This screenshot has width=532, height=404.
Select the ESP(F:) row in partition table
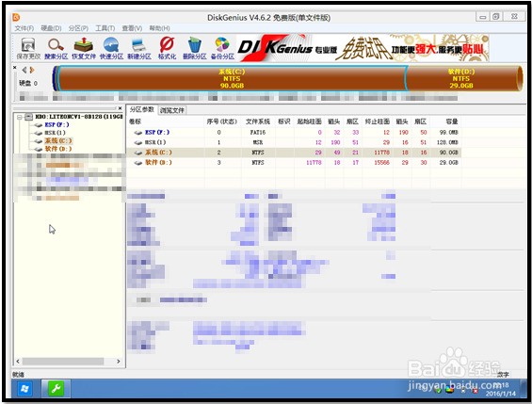coord(294,132)
